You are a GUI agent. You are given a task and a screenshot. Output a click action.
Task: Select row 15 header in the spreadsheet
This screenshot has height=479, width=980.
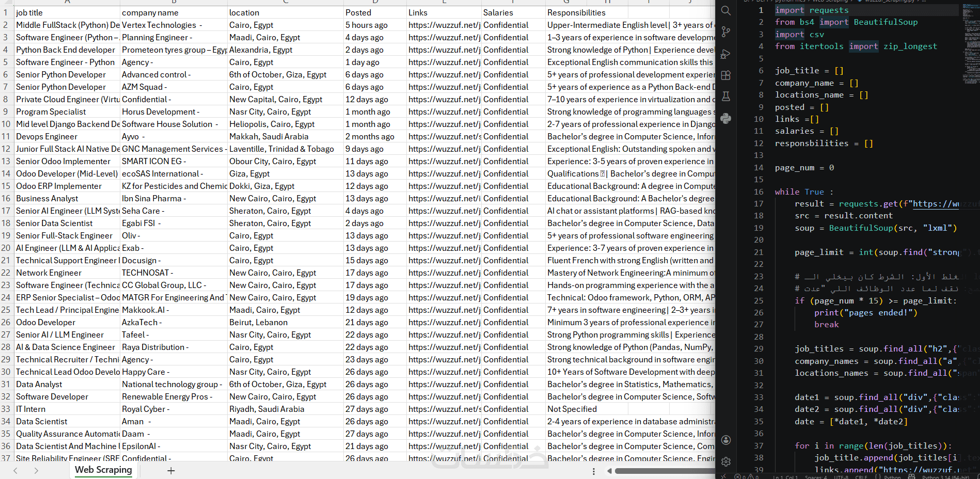(6, 186)
